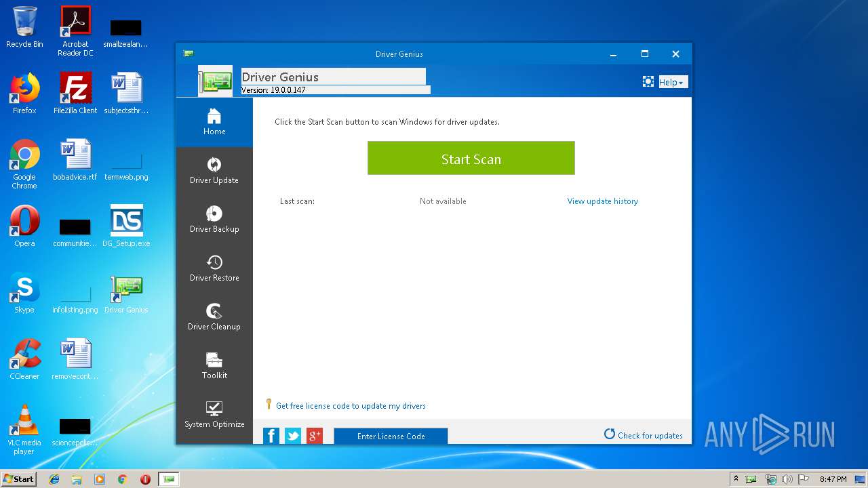The image size is (868, 488).
Task: Select the FileZilla Client desktop icon
Action: (75, 94)
